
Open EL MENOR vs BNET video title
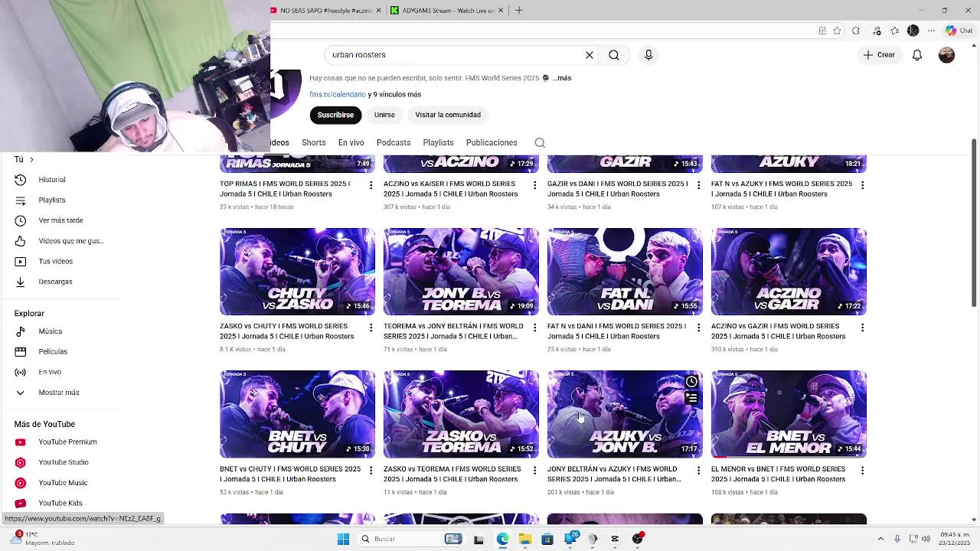pyautogui.click(x=779, y=474)
